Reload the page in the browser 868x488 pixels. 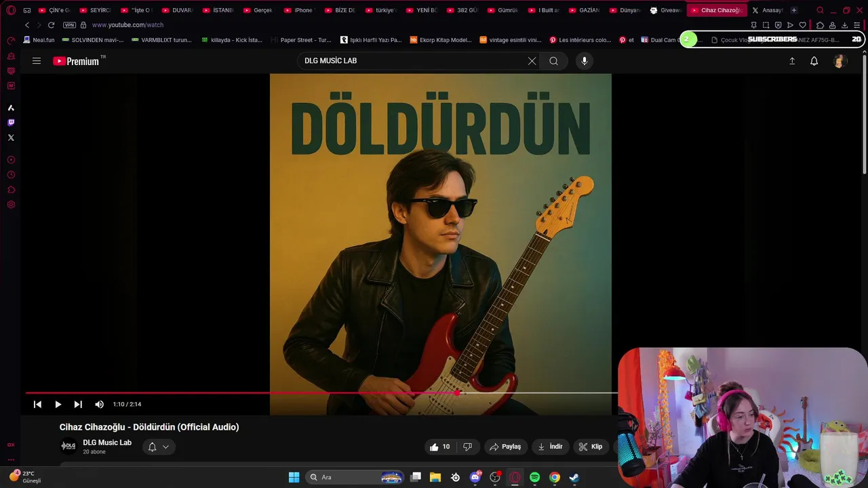(51, 25)
